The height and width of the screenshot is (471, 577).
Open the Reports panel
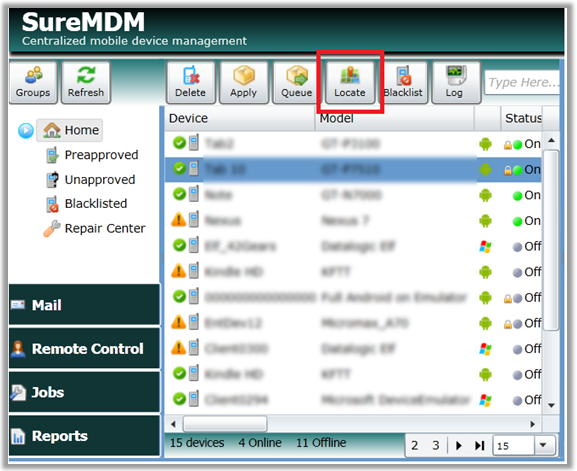click(x=85, y=436)
